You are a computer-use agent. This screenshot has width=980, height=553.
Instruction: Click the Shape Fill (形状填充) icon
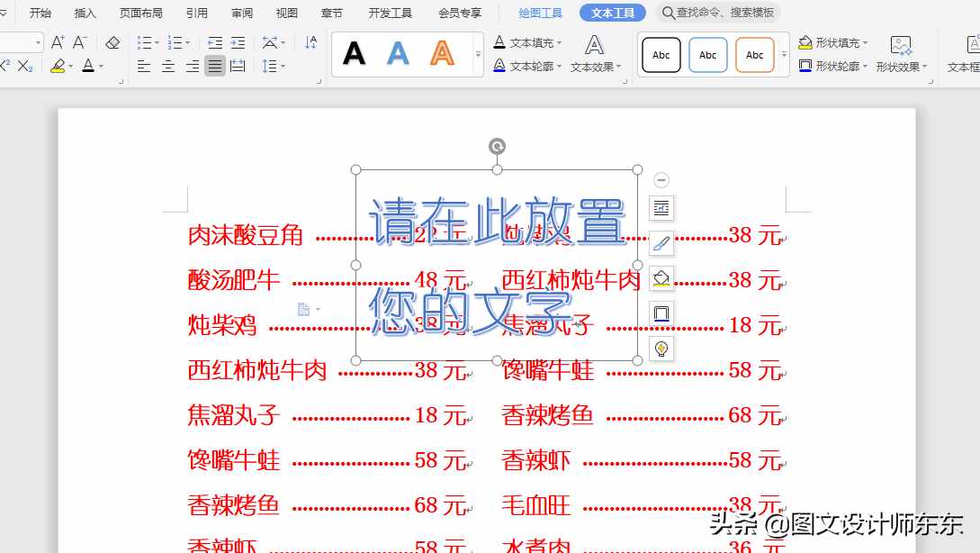point(806,41)
